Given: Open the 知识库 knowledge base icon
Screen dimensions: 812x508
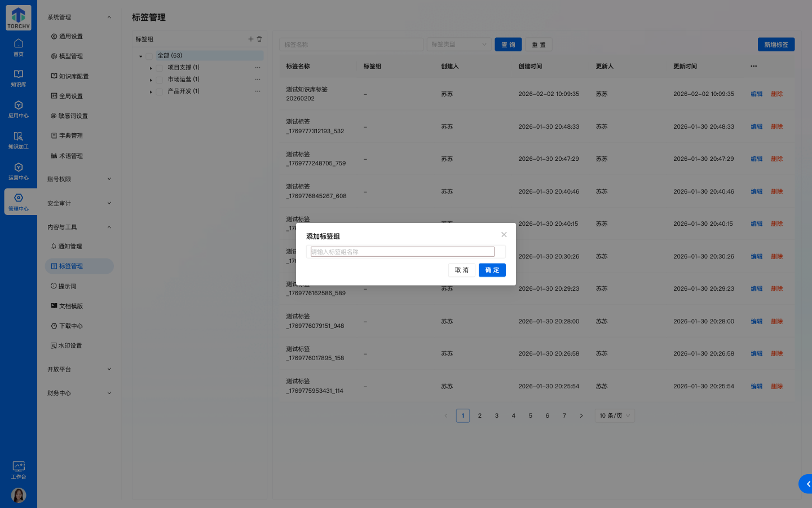Looking at the screenshot, I should 19,78.
